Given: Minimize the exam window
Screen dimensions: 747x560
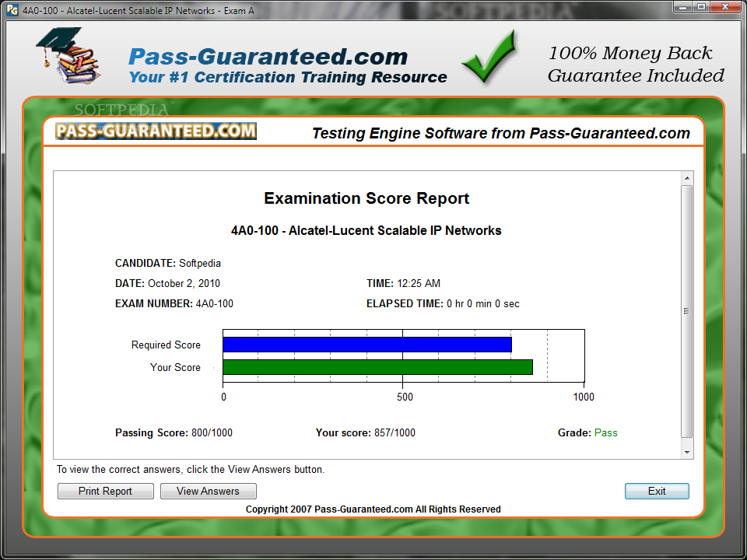Looking at the screenshot, I should pos(682,7).
